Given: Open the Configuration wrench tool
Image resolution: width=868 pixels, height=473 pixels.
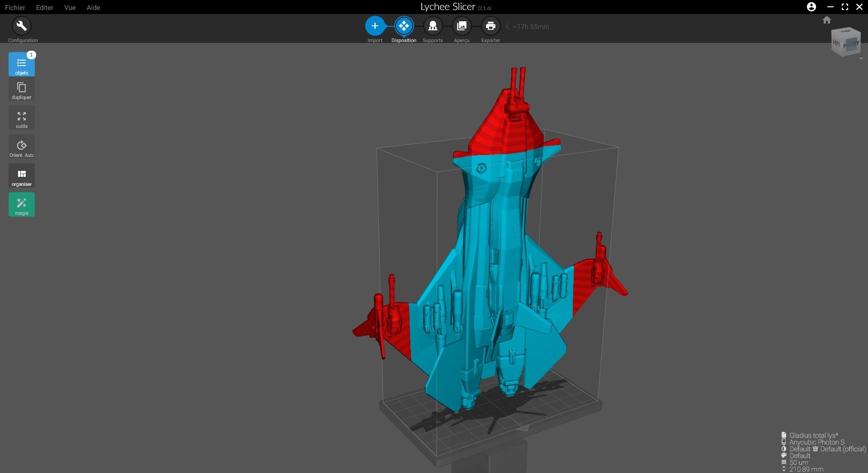Looking at the screenshot, I should coord(21,26).
